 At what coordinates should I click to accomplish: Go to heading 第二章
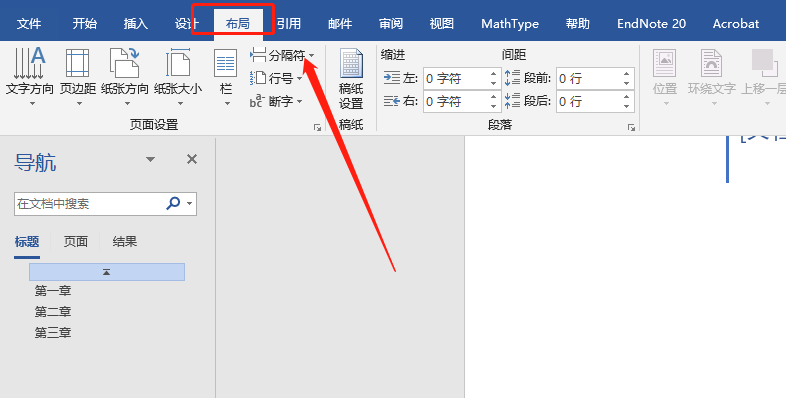pos(53,311)
